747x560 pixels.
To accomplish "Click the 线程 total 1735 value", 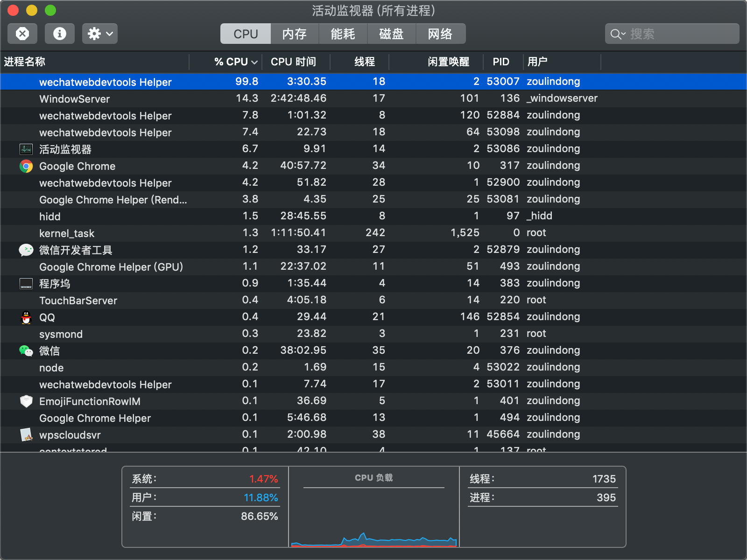I will point(604,479).
